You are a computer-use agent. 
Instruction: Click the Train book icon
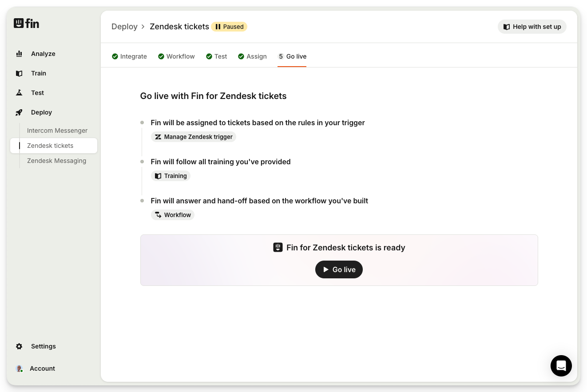pos(19,73)
